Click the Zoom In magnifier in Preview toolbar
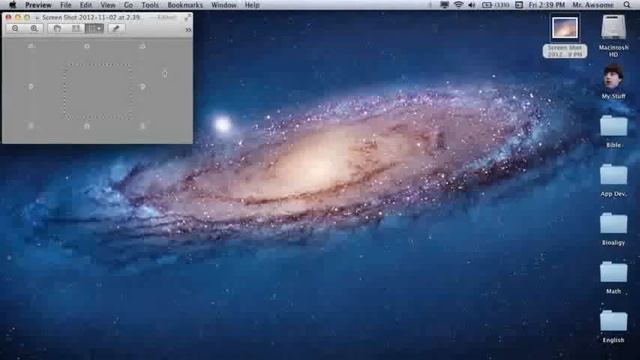The width and height of the screenshot is (640, 360). coord(34,29)
